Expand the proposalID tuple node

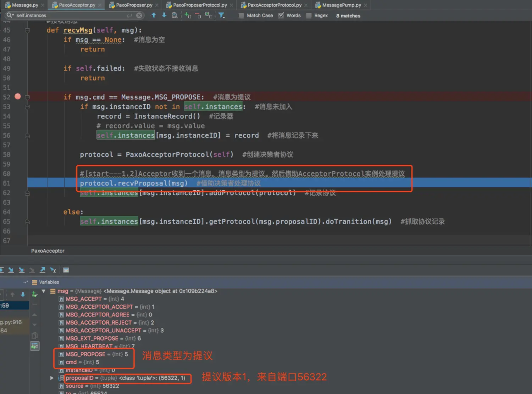pos(52,378)
